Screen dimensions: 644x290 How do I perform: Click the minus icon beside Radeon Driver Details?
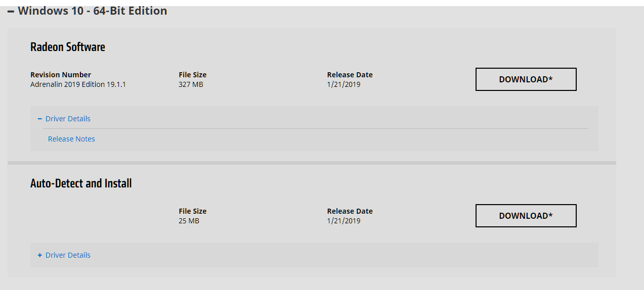coord(40,119)
